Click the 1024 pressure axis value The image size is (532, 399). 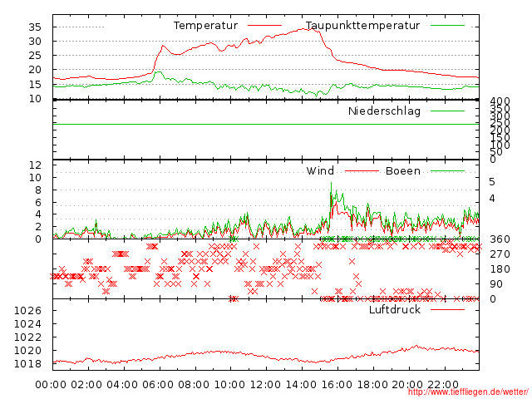(x=27, y=324)
